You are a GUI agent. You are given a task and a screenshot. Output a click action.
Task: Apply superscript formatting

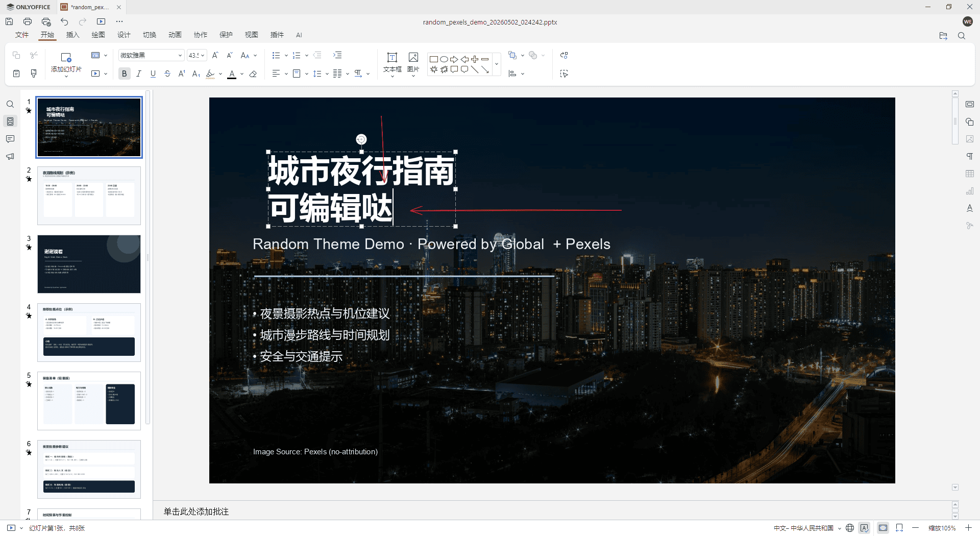(x=182, y=74)
